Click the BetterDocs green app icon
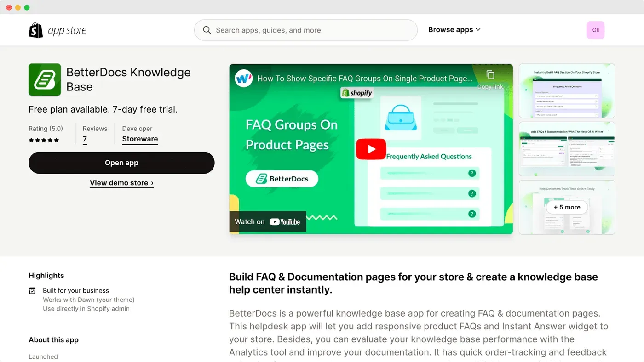Screen dimensions: 644x362 pos(45,79)
